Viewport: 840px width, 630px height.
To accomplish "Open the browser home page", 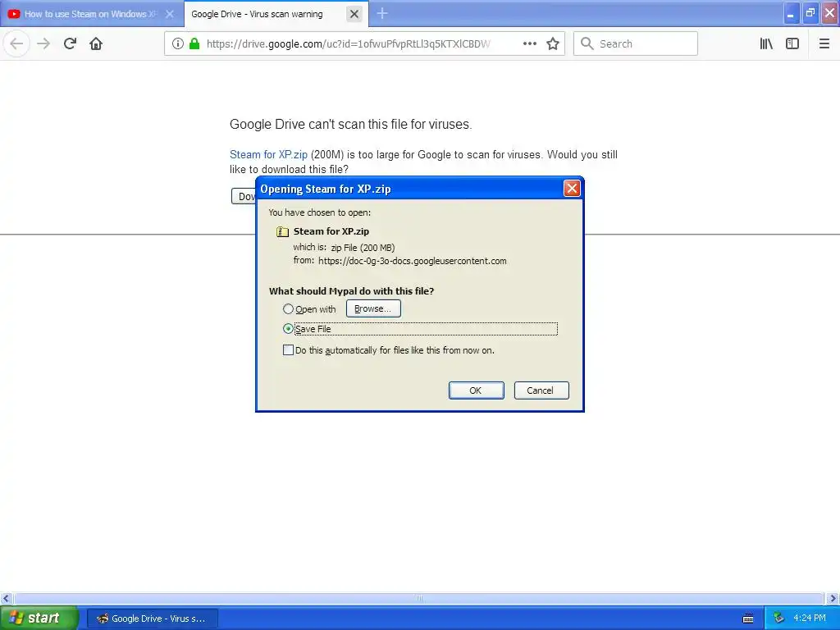I will (x=96, y=43).
